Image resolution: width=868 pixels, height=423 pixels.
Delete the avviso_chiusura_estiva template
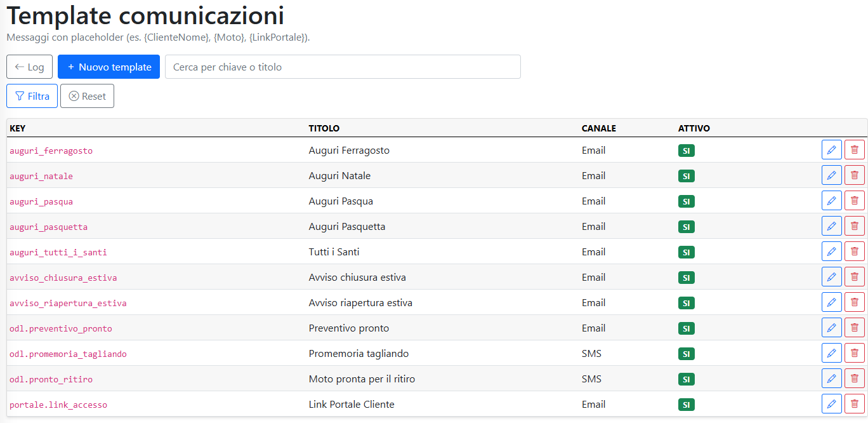coord(854,277)
